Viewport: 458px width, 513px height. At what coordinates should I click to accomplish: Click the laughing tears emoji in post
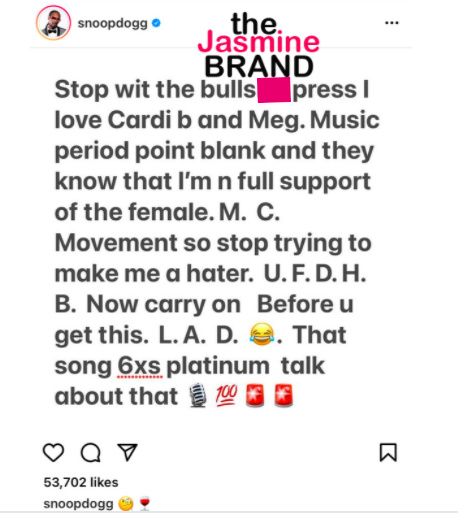[x=262, y=334]
